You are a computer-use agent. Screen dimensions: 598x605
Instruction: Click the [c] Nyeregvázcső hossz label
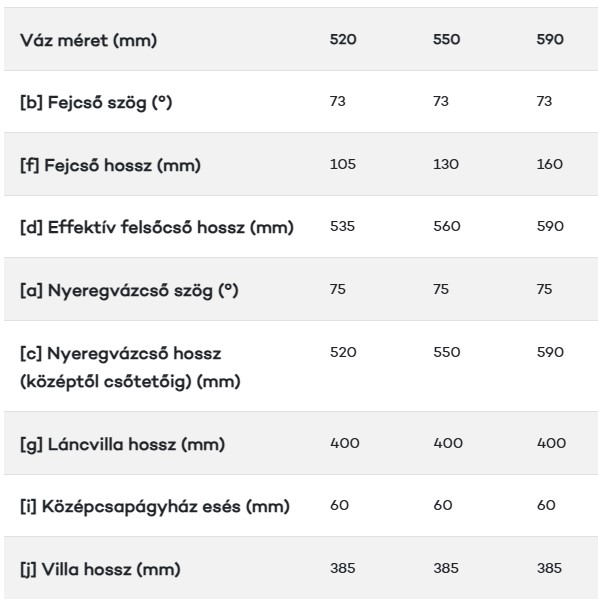coord(130,367)
